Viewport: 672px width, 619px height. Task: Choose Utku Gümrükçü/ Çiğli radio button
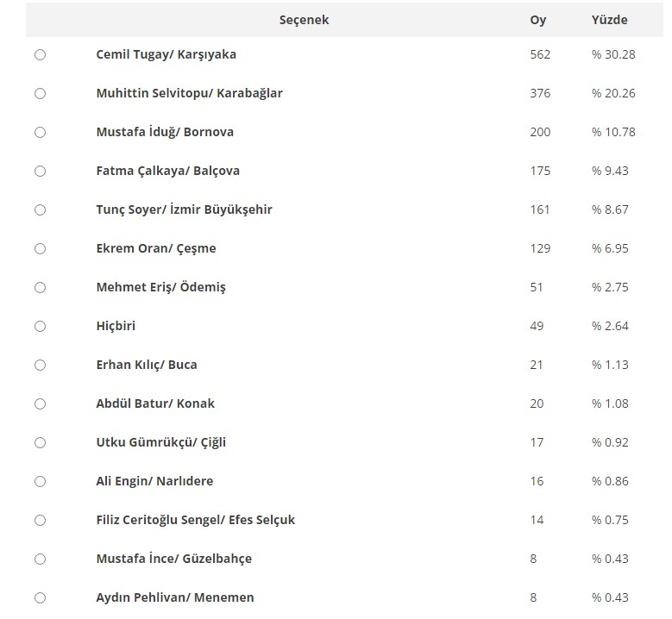(40, 443)
